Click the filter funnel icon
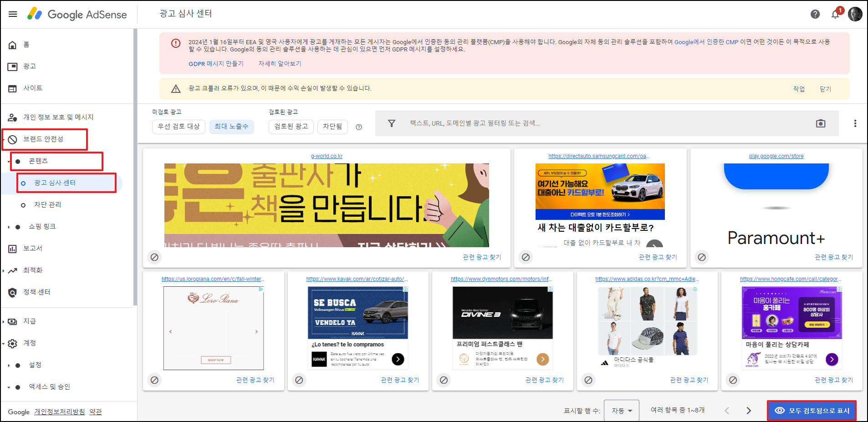868x422 pixels. click(x=392, y=123)
